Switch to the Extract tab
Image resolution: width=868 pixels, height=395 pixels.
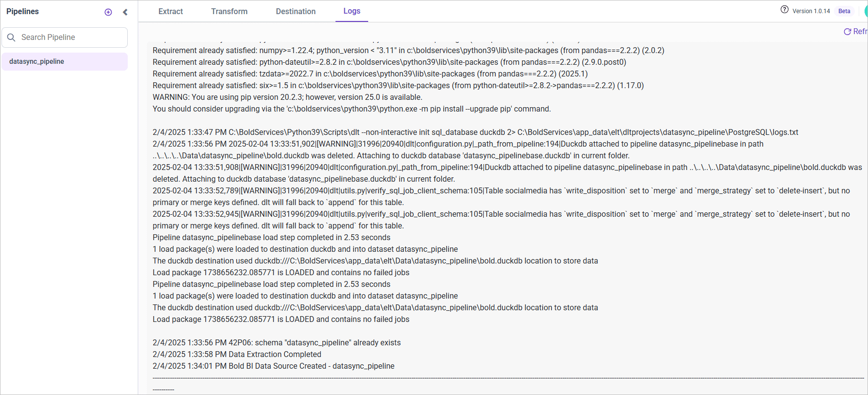[171, 12]
